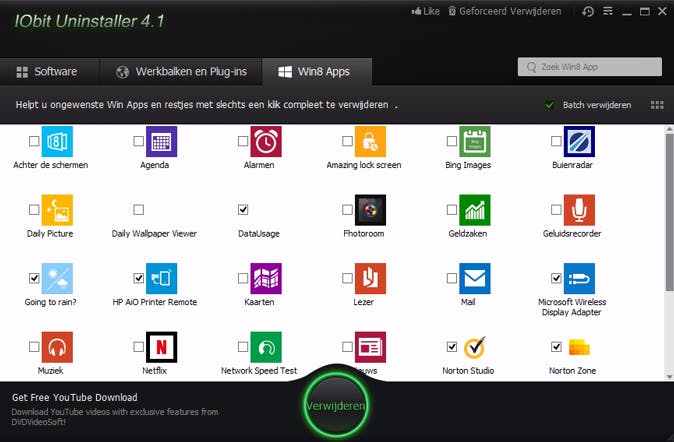Click the Geldzaken chart icon
This screenshot has width=674, height=442.
(x=475, y=210)
